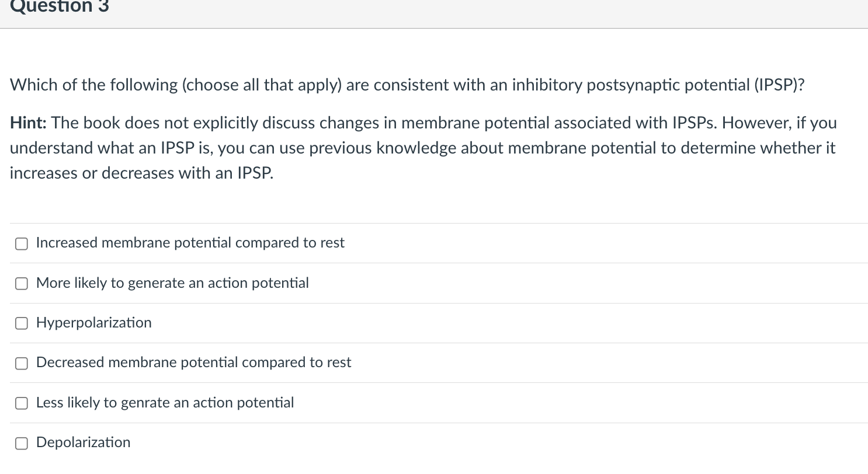Screen dimensions: 868x474
Task: Click the 'Increased membrane potential' label text
Action: coord(190,242)
